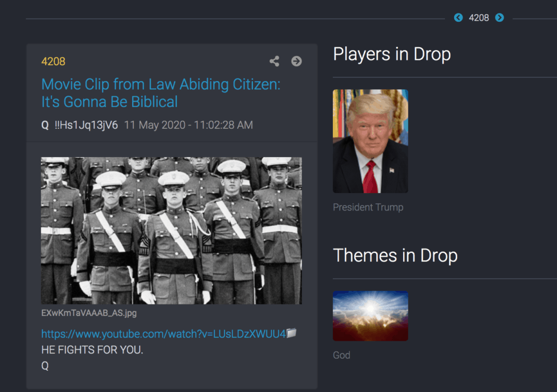The width and height of the screenshot is (557, 392).
Task: Open post number 4208 in yellow
Action: tap(53, 61)
